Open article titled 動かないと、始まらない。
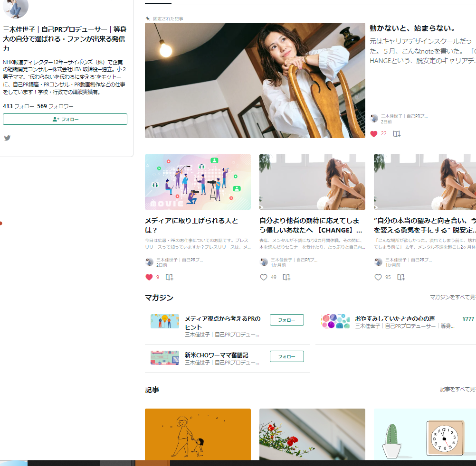Image resolution: width=476 pixels, height=466 pixels. (x=412, y=28)
